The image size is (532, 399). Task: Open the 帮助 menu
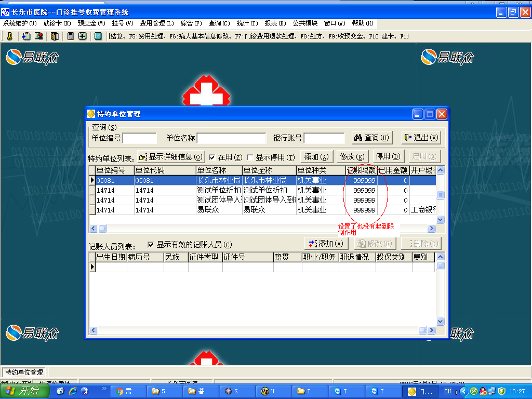coord(362,23)
